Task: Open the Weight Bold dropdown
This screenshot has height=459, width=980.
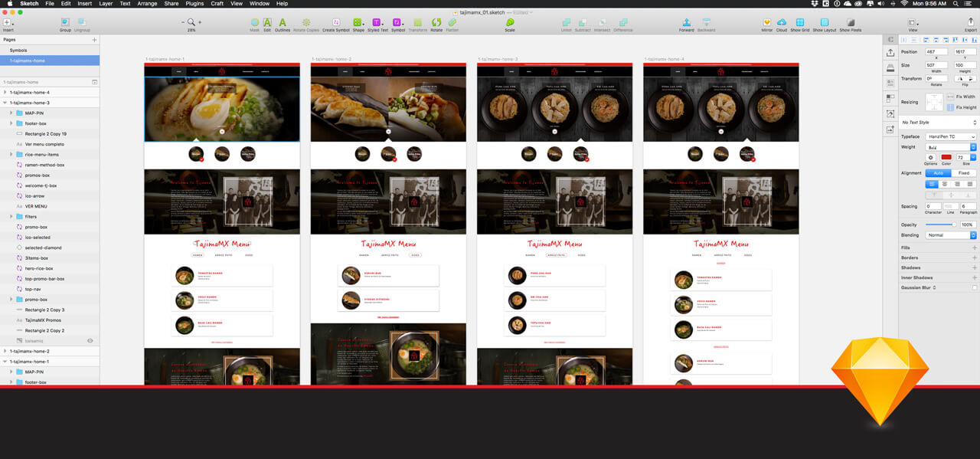Action: (951, 147)
